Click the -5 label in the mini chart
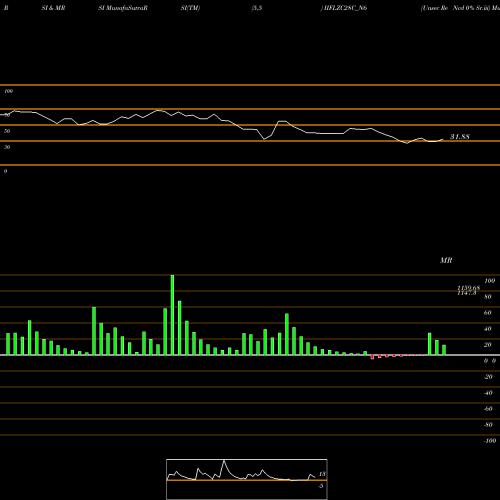This screenshot has height=500, width=500. pos(321,486)
